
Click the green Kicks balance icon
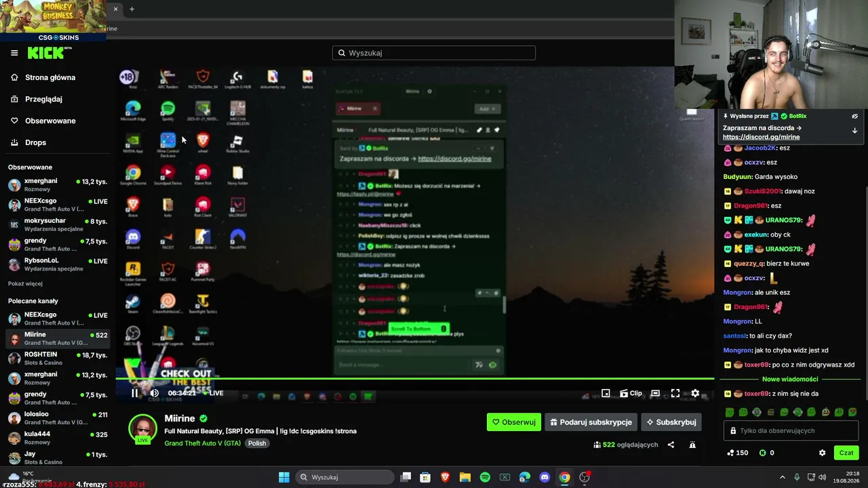[762, 453]
